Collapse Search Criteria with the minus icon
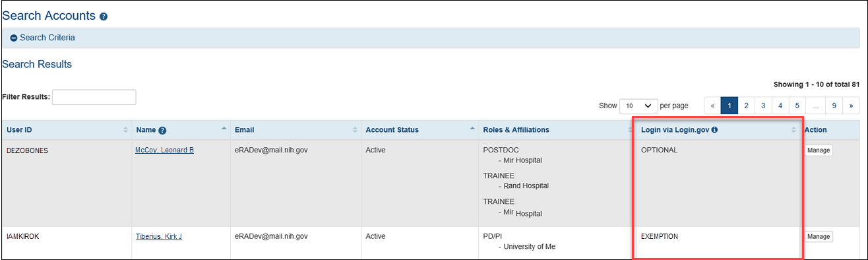This screenshot has width=868, height=260. [x=14, y=38]
